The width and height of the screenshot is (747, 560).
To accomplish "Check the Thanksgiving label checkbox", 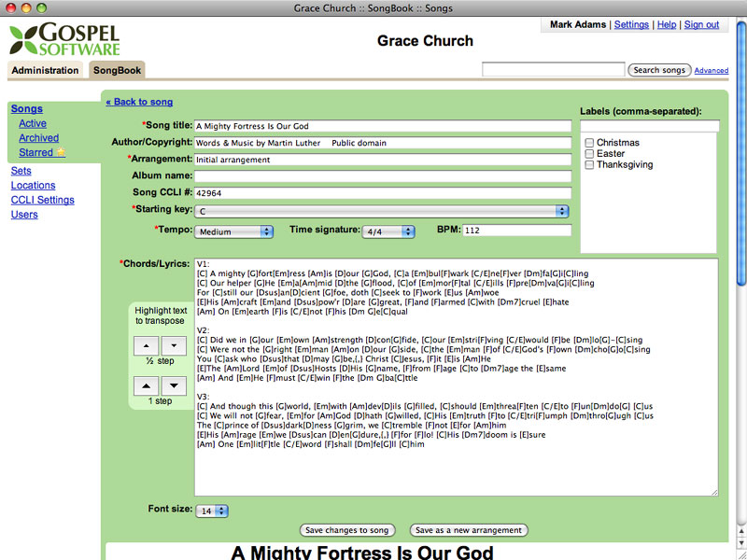I will click(x=589, y=165).
